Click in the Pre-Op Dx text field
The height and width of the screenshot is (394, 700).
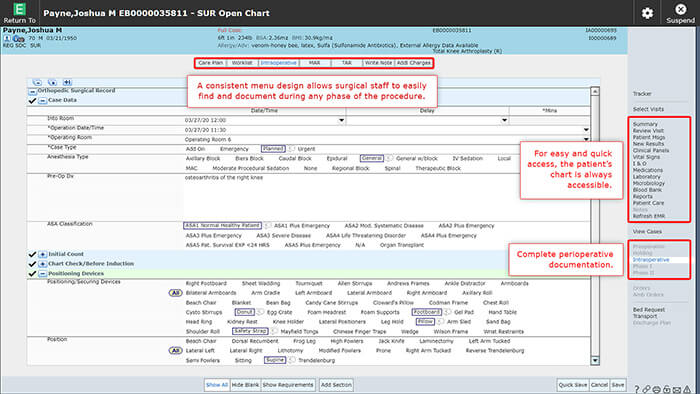[386, 197]
